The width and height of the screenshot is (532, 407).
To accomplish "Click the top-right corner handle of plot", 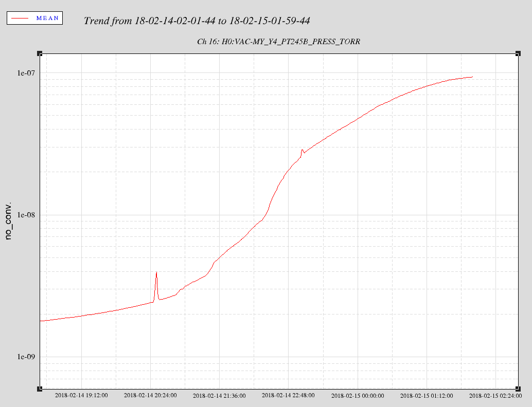I will pyautogui.click(x=519, y=53).
